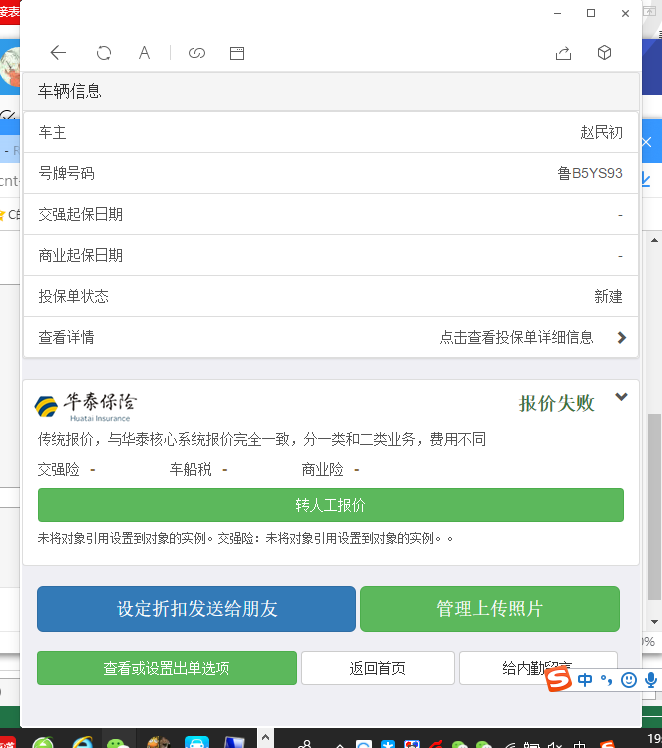Open in browser window icon
Image resolution: width=662 pixels, height=748 pixels.
(x=237, y=53)
